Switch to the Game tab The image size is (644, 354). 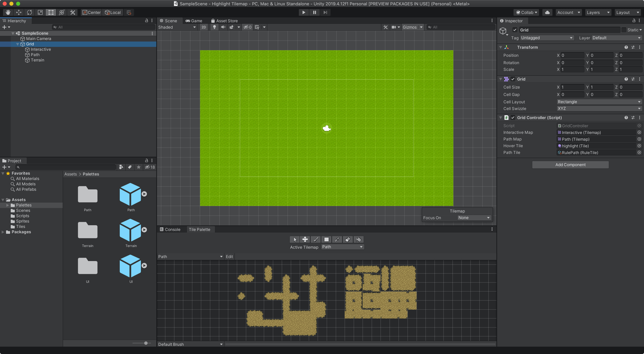[194, 21]
